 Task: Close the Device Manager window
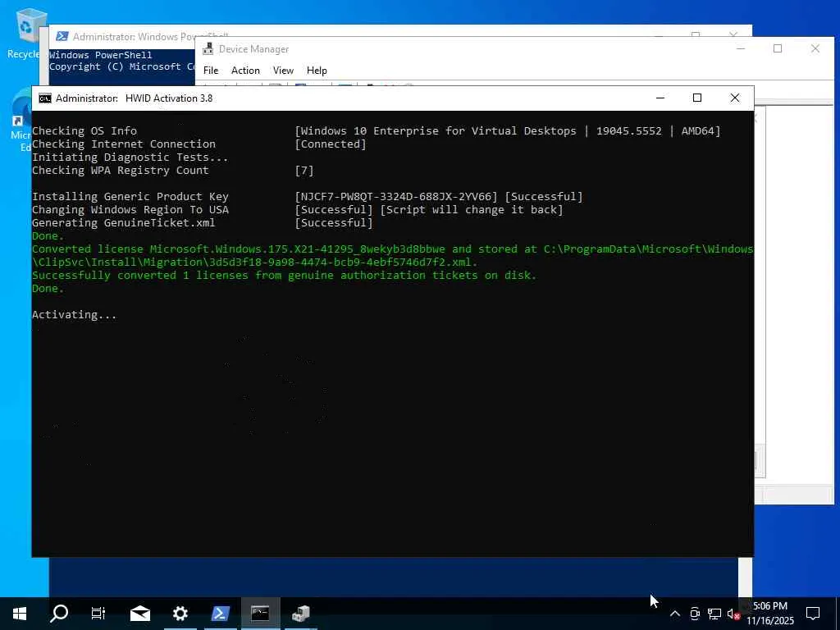coord(815,48)
